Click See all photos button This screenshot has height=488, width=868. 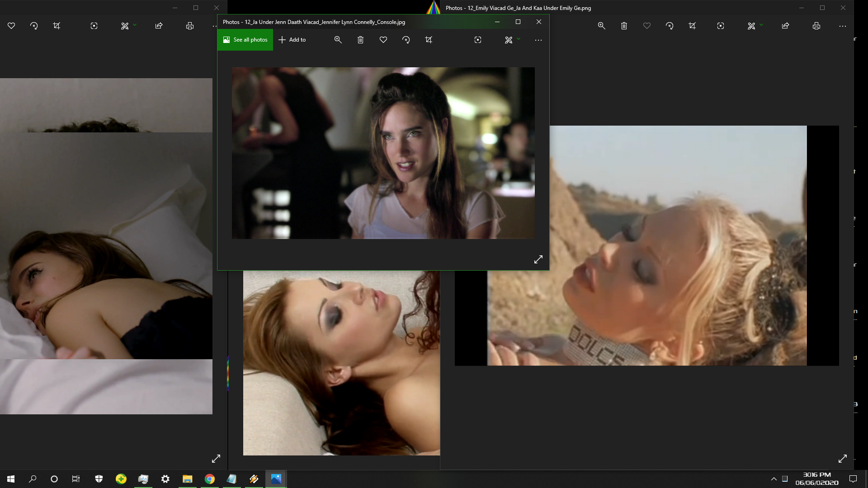245,40
